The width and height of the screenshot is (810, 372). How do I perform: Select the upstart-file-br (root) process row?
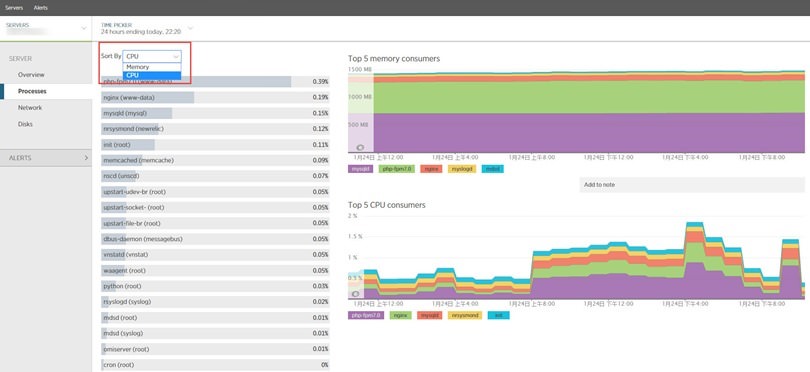coord(215,223)
